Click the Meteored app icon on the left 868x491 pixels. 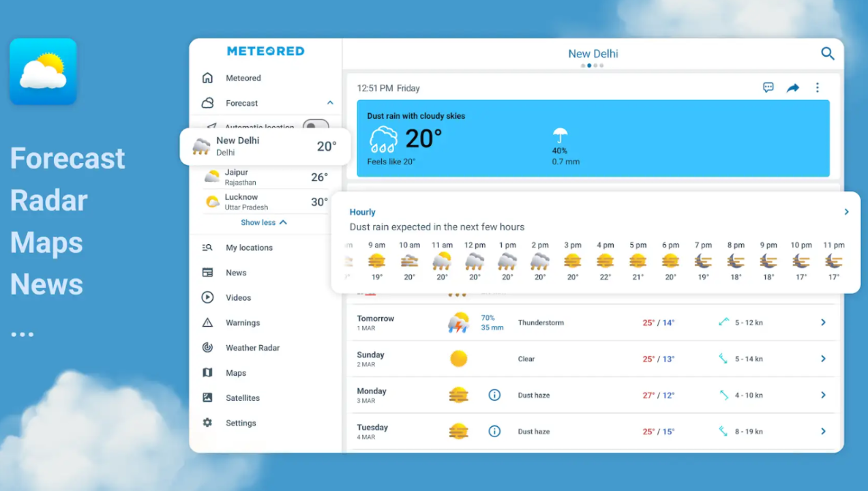[43, 72]
